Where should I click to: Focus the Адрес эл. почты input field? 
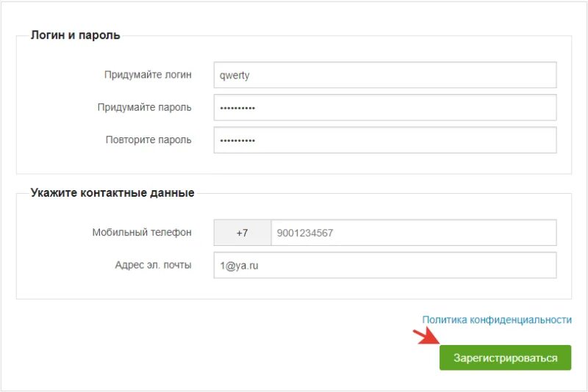click(385, 265)
